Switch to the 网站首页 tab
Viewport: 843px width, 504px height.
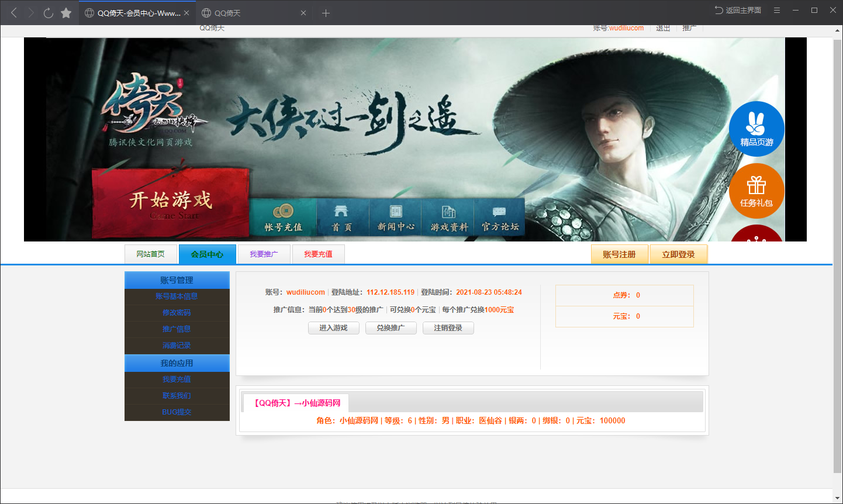[x=151, y=254]
